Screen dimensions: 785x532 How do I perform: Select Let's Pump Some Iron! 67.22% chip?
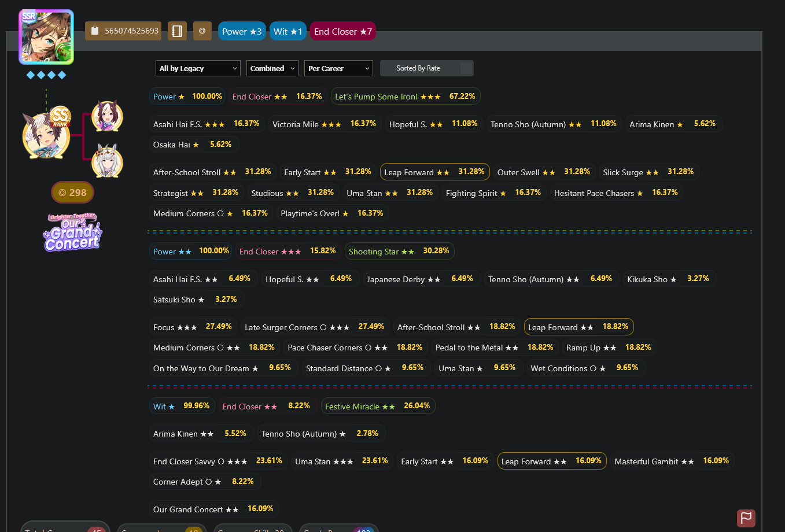click(406, 97)
